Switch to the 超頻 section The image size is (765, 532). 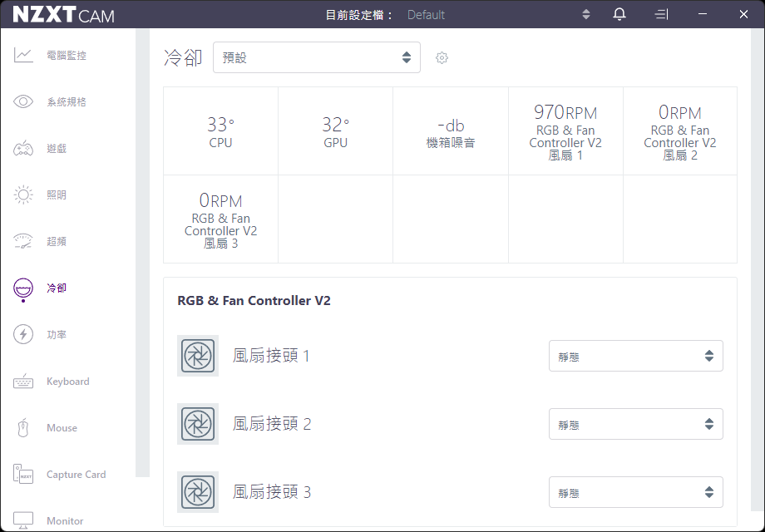(57, 241)
